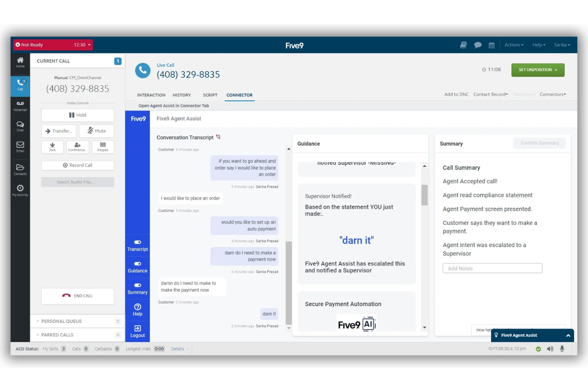The width and height of the screenshot is (588, 392).
Task: Open the Contact Record dropdown
Action: 490,95
